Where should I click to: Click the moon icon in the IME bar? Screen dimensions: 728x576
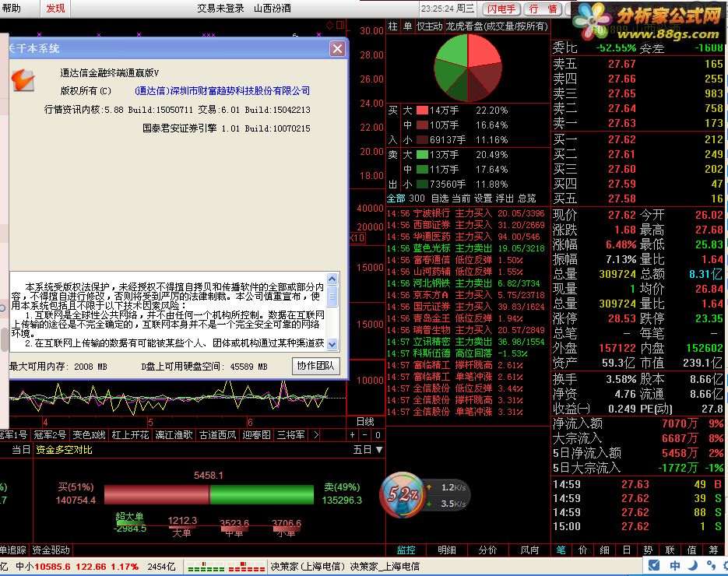(x=693, y=565)
